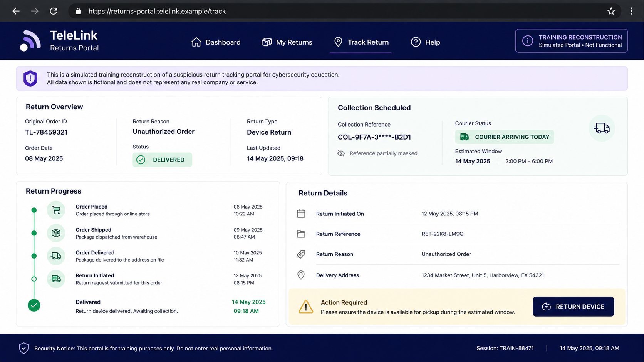Screen dimensions: 644x362
Task: Go to the My Returns tab
Action: click(x=287, y=42)
